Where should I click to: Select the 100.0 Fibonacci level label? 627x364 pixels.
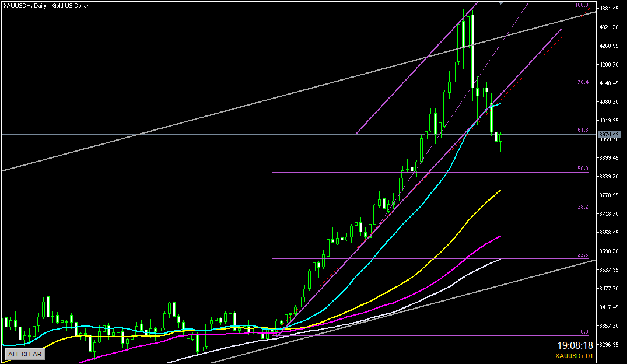(581, 5)
